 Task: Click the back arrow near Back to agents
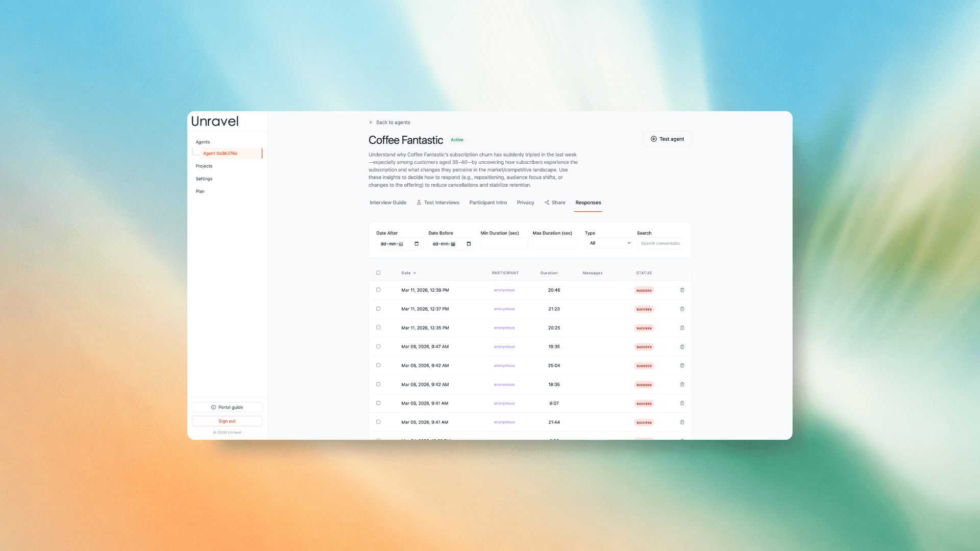coord(371,122)
